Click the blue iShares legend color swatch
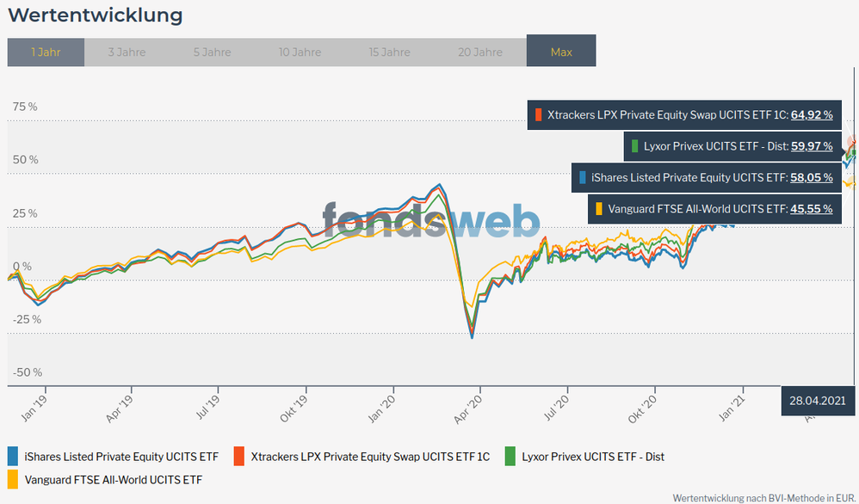Viewport: 859px width, 504px height. coord(13,457)
